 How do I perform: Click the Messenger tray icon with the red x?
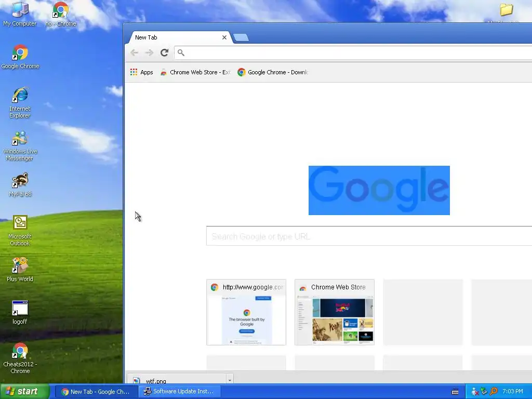(x=475, y=392)
